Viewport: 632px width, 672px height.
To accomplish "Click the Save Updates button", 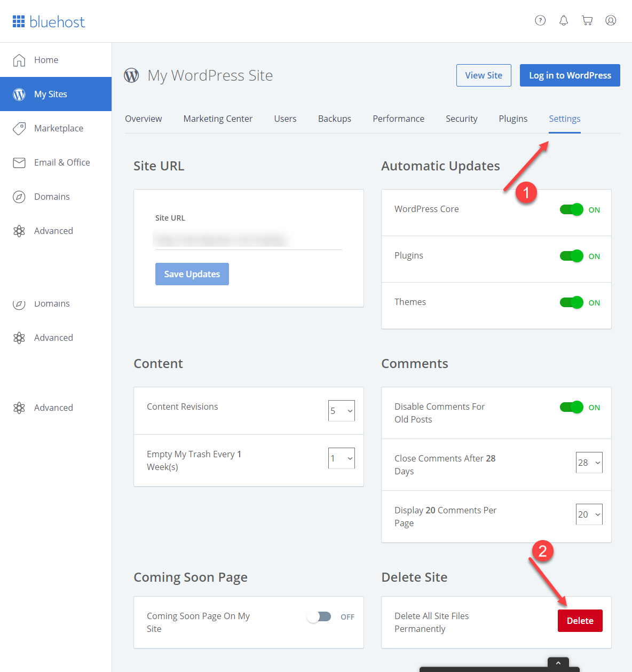I will [192, 274].
